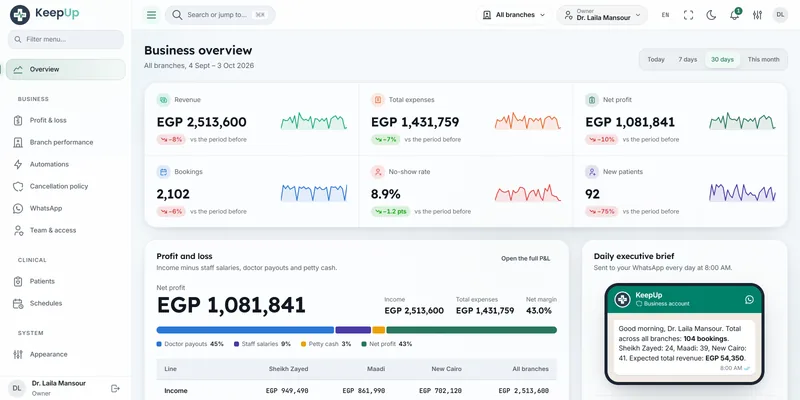Click the purple Staff salaries bar segment
Image resolution: width=800 pixels, height=400 pixels.
(x=353, y=330)
